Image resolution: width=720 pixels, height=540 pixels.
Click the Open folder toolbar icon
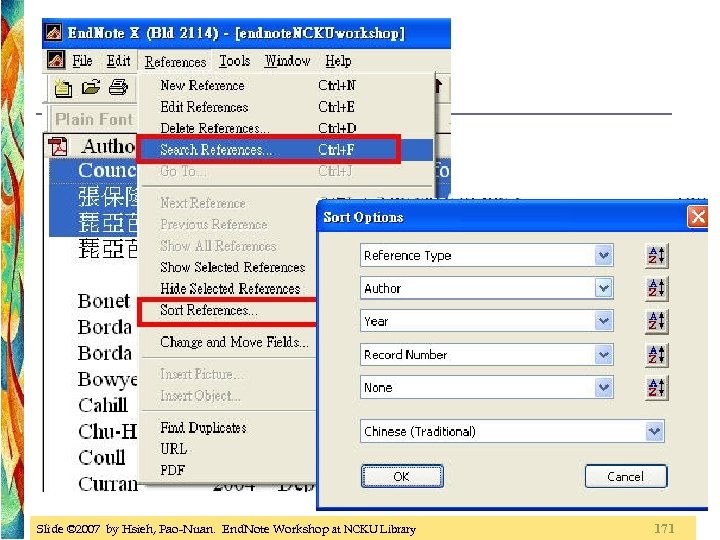click(91, 87)
